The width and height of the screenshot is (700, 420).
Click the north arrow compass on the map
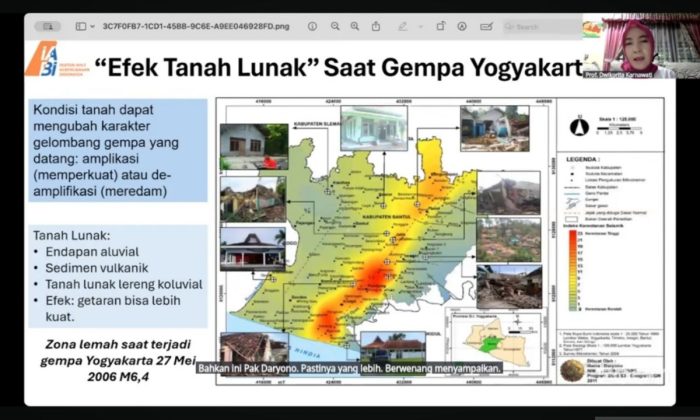(x=579, y=127)
